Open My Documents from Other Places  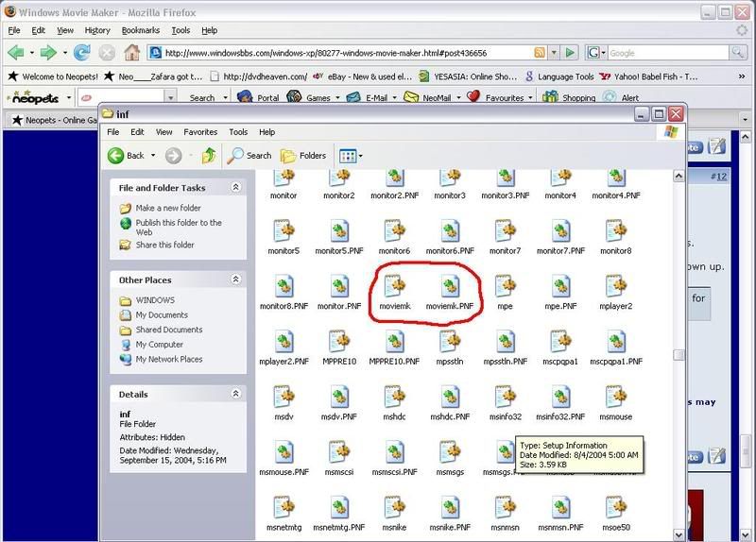tap(162, 315)
